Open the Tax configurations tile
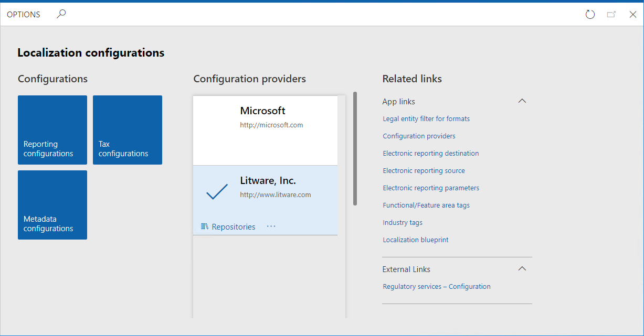This screenshot has height=336, width=644. pyautogui.click(x=128, y=130)
